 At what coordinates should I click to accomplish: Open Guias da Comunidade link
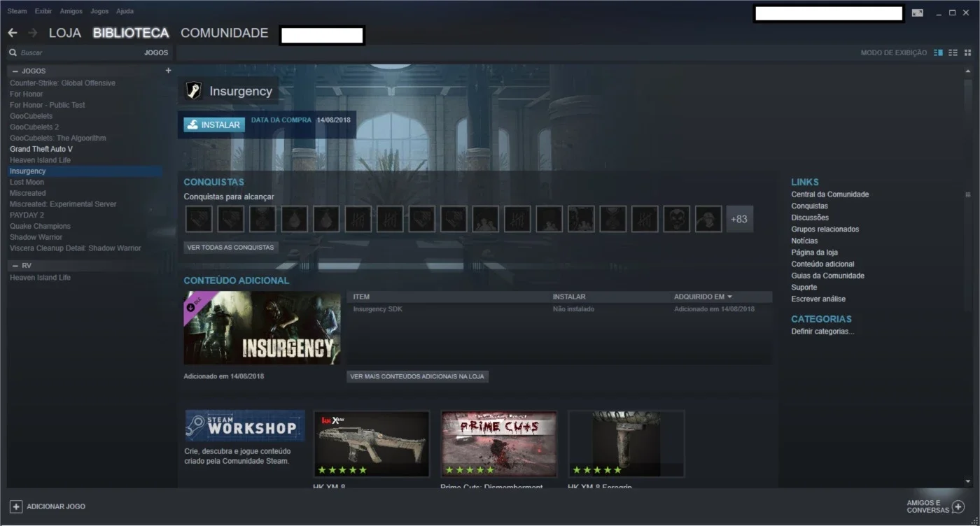click(x=827, y=276)
